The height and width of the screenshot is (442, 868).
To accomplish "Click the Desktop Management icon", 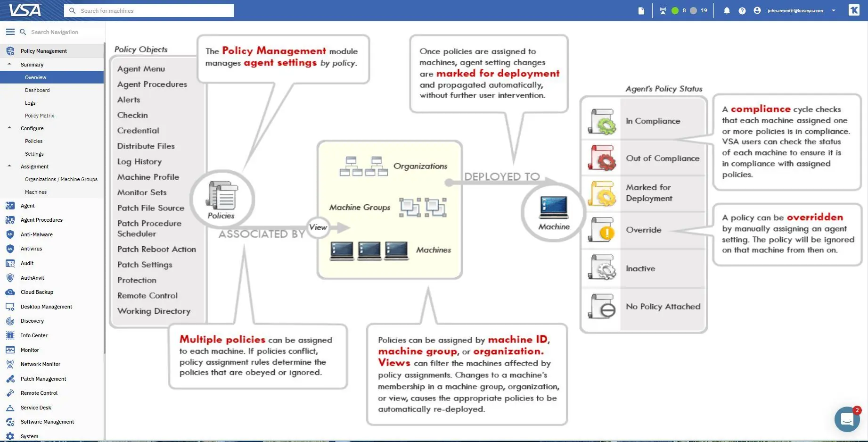I will coord(10,307).
